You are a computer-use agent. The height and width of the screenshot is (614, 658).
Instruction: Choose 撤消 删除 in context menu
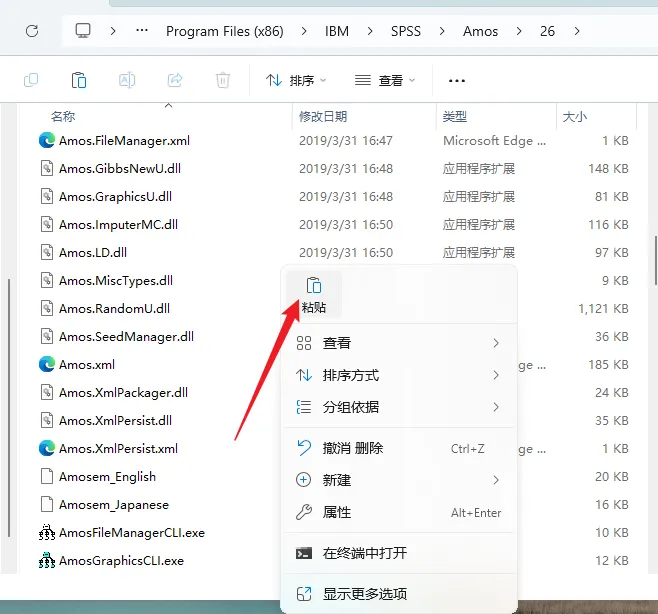[x=399, y=448]
